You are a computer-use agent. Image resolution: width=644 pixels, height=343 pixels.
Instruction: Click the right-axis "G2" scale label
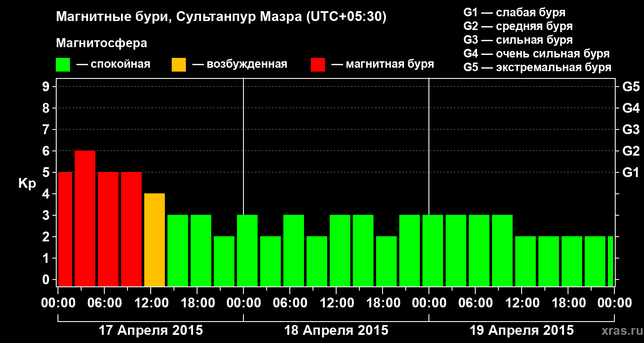631,151
